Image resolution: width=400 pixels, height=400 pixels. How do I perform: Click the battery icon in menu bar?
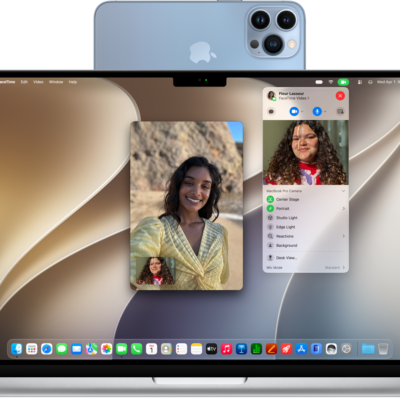tap(319, 82)
